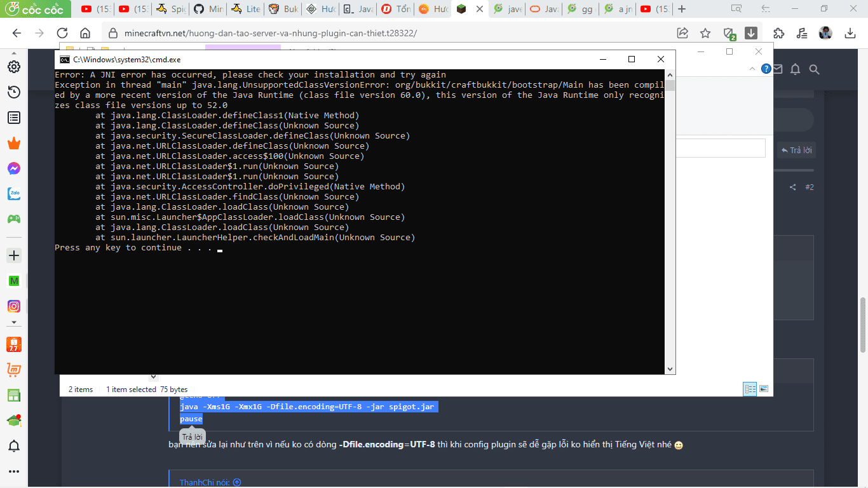This screenshot has height=488, width=868.
Task: Collapse the File Explorer ribbon chevron
Action: coord(753,69)
